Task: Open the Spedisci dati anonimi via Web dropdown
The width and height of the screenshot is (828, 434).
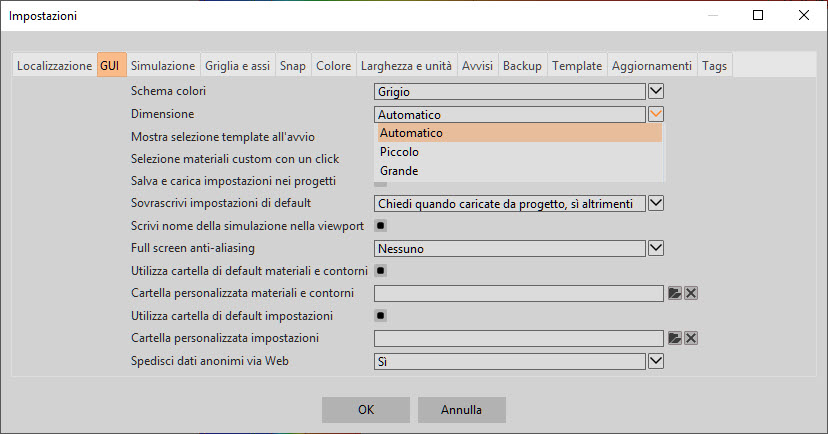Action: pos(656,361)
